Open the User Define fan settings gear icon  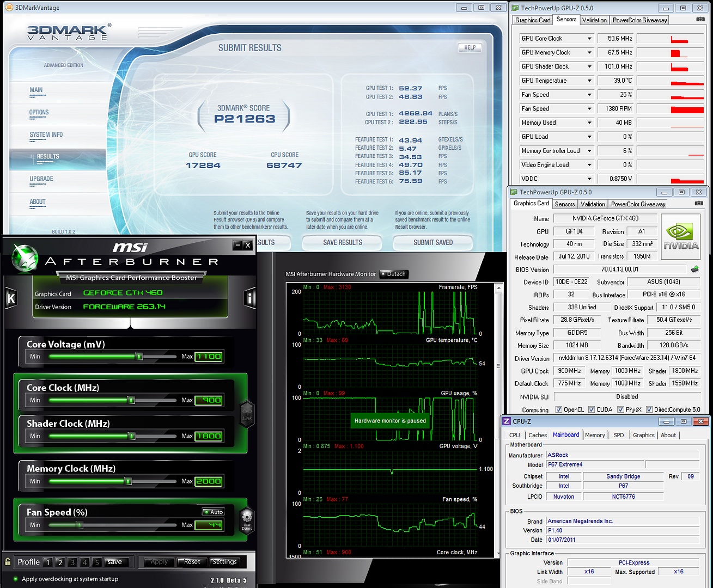[247, 519]
